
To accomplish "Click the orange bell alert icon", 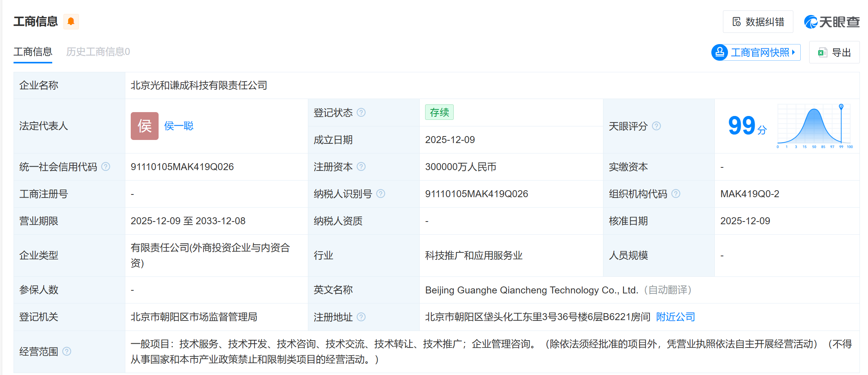I will click(71, 22).
